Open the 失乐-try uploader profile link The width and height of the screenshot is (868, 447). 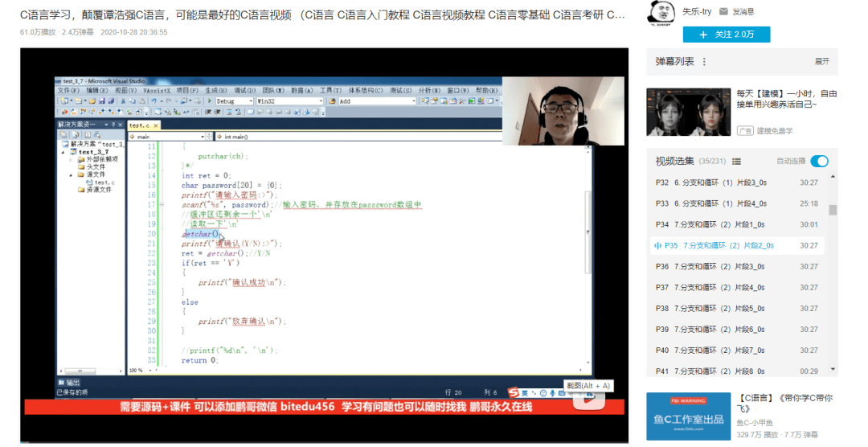pos(696,11)
